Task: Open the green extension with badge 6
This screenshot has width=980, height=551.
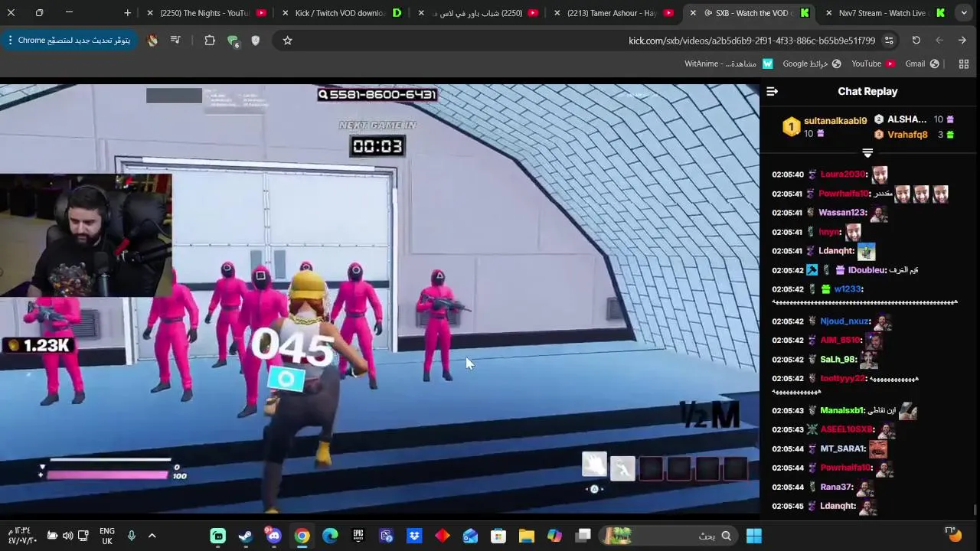Action: click(233, 41)
